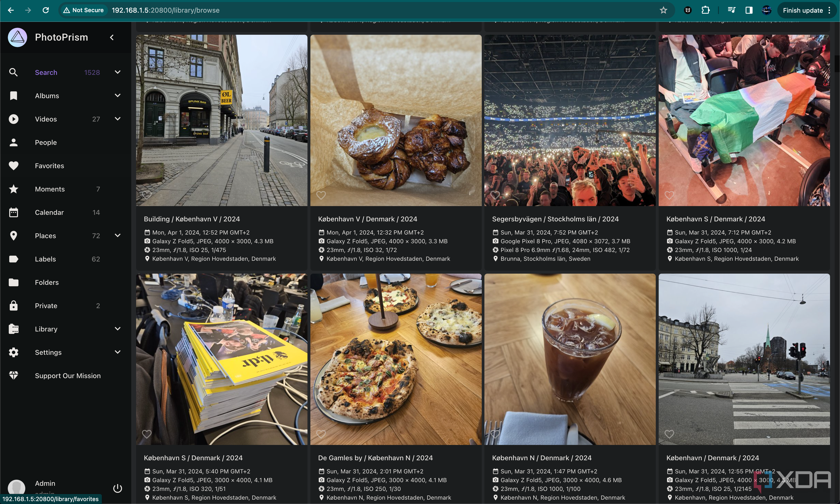Click the Places map pin icon
The width and height of the screenshot is (840, 504).
point(13,236)
